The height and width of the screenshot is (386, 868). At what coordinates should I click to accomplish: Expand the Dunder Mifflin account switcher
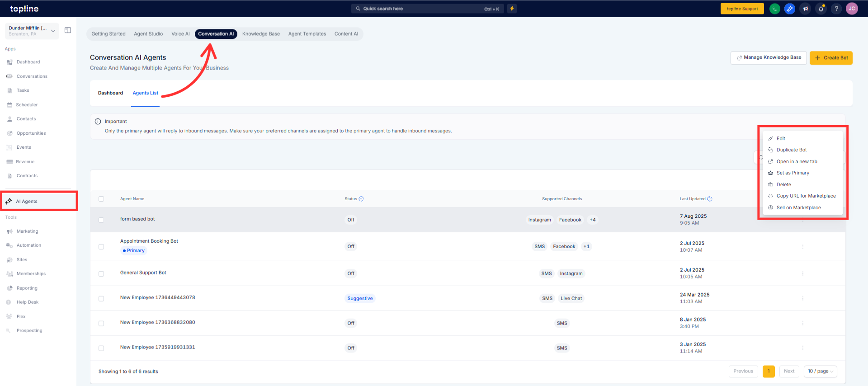[32, 31]
